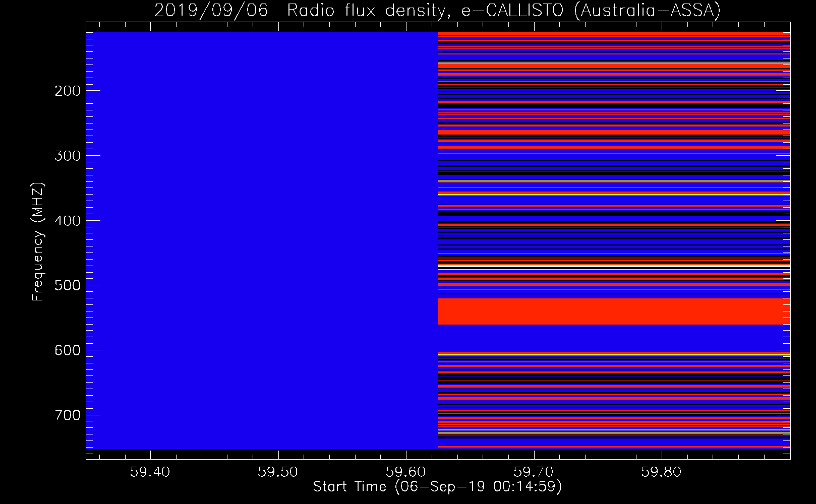Click the 400 frequency tick label
816x504 pixels.
pyautogui.click(x=68, y=221)
